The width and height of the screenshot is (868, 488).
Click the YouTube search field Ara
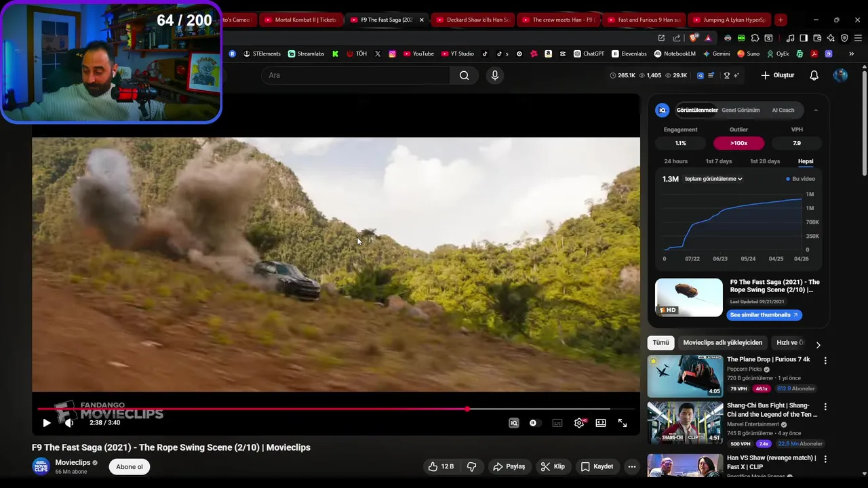(x=356, y=75)
